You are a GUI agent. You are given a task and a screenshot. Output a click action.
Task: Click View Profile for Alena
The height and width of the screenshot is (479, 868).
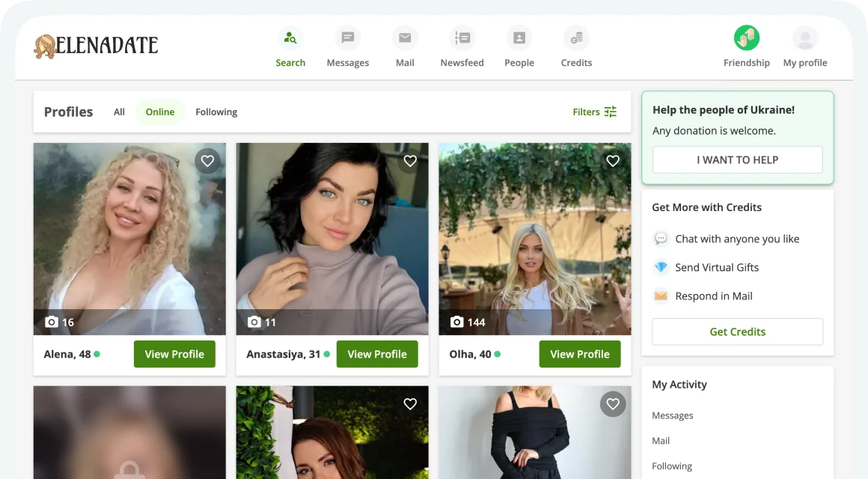174,354
